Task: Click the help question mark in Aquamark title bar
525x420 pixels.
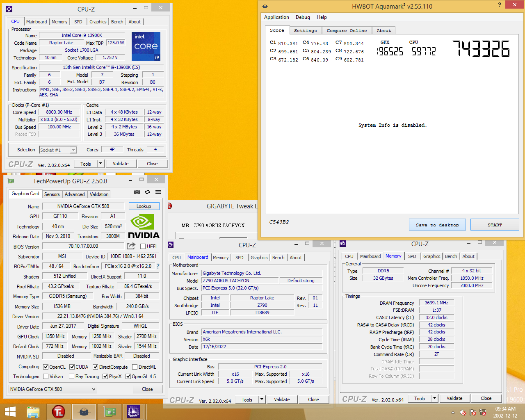Action: 499,5
